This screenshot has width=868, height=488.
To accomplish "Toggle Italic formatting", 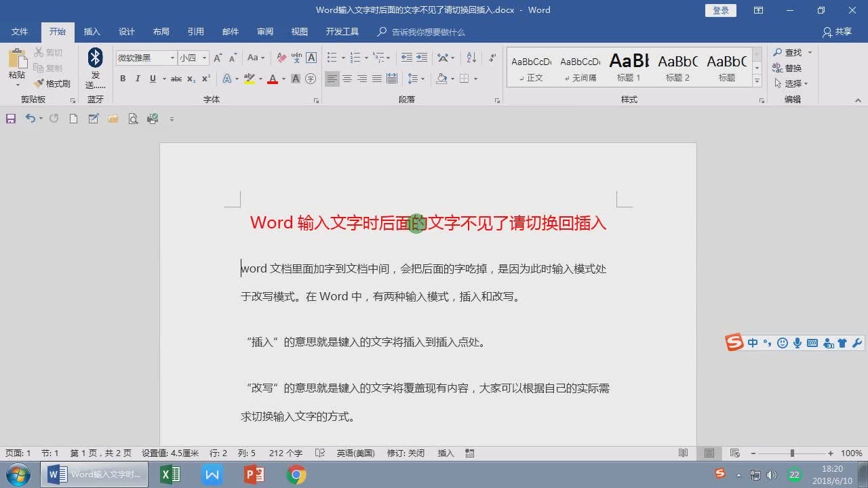I will tap(138, 79).
